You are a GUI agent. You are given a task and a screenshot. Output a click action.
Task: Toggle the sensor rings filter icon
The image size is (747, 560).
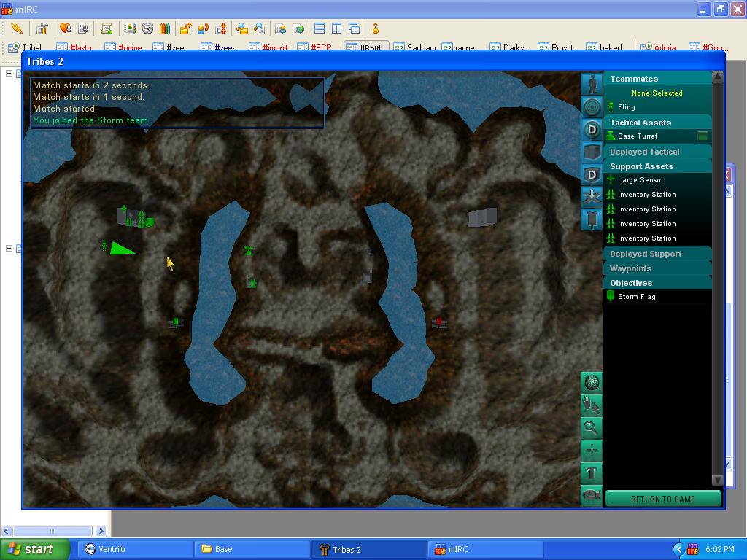click(x=592, y=107)
